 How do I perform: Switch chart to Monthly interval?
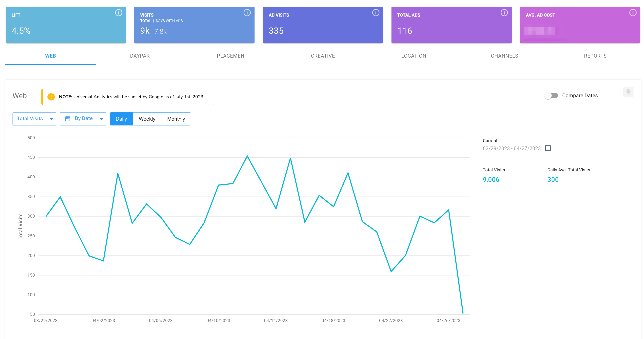pos(176,119)
